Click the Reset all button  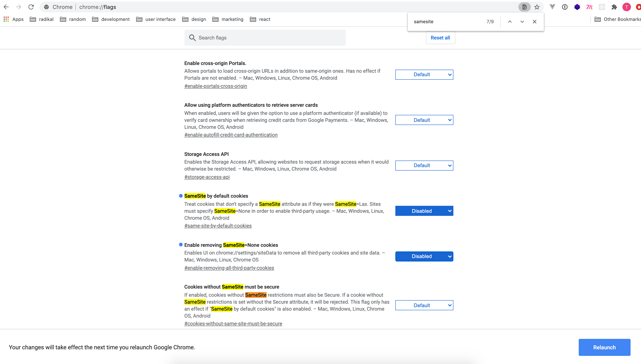click(440, 38)
